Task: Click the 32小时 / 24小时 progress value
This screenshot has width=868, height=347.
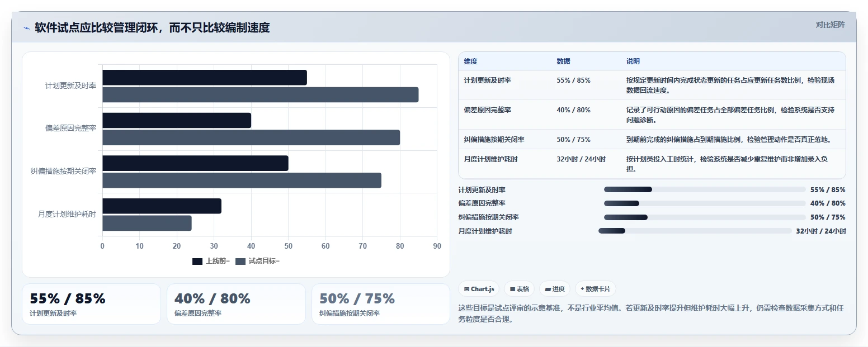Action: click(821, 231)
